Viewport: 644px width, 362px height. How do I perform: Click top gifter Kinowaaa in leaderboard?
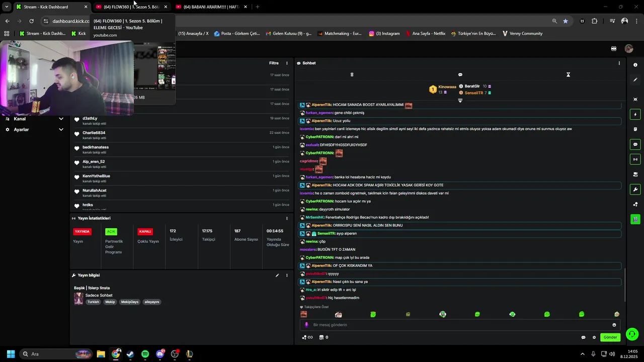pyautogui.click(x=447, y=87)
